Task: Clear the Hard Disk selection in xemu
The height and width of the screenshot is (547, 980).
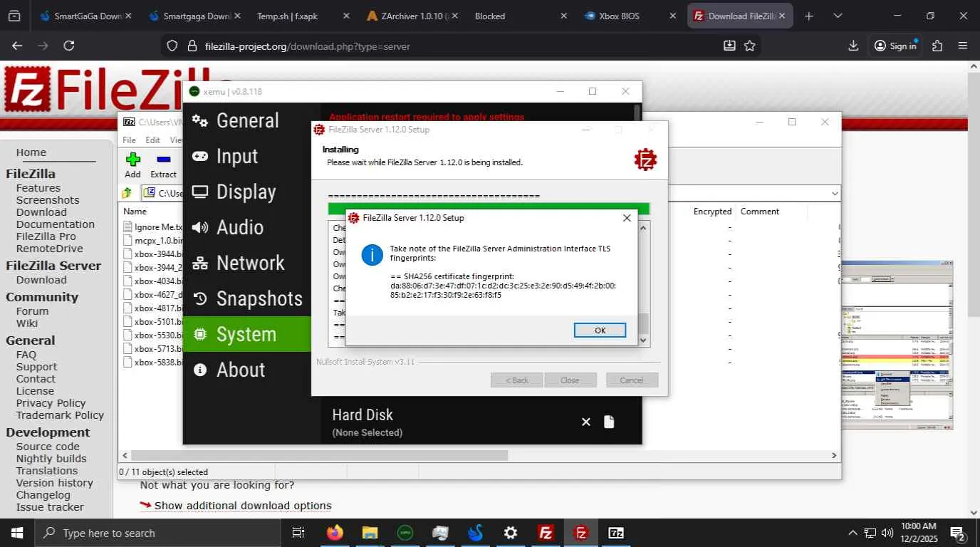Action: click(585, 422)
